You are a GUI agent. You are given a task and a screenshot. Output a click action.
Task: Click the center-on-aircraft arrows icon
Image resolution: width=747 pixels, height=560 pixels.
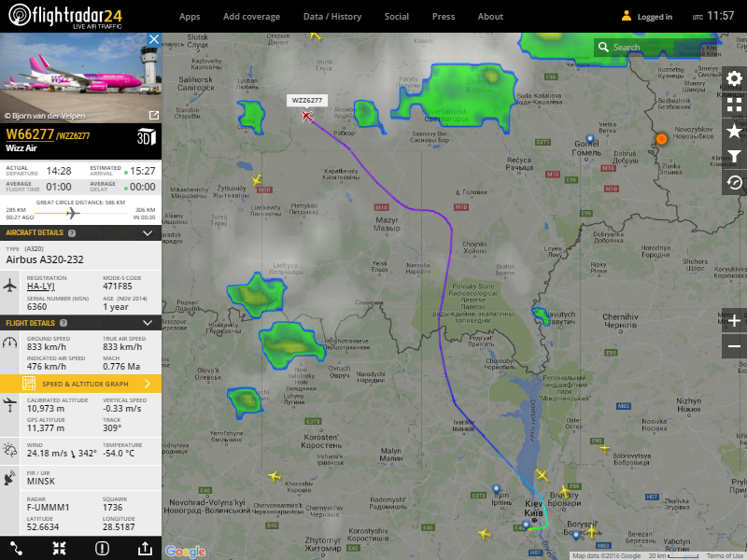(59, 549)
